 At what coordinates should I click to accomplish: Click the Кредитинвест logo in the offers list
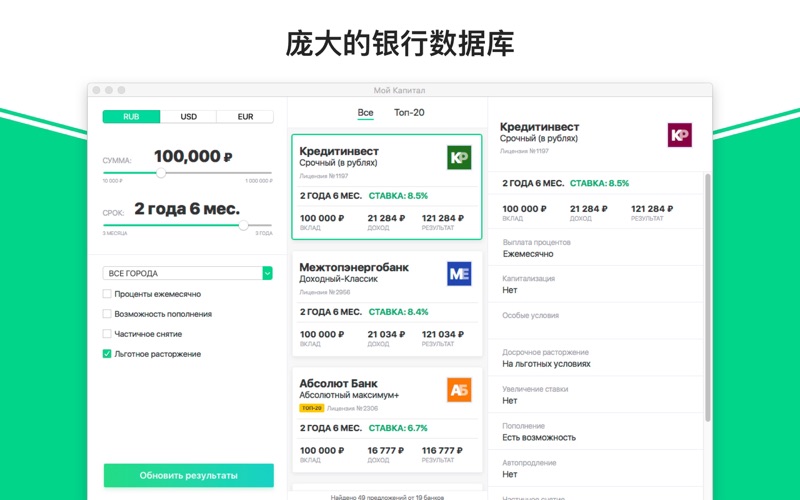459,158
